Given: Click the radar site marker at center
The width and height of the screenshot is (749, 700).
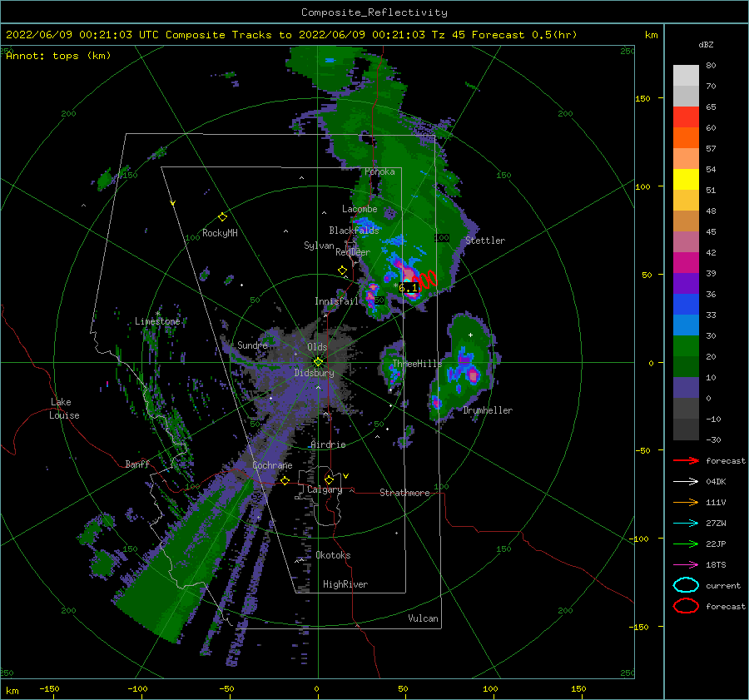Looking at the screenshot, I should (x=318, y=362).
